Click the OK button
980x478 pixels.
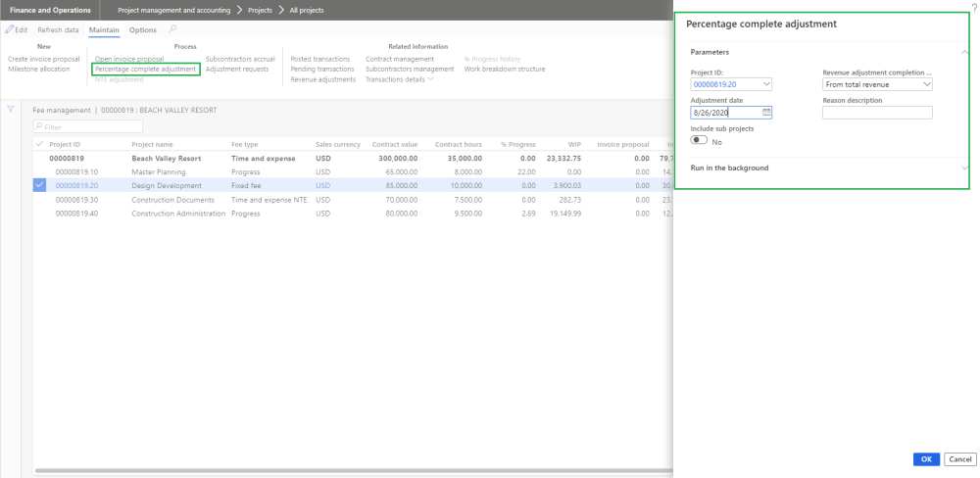926,459
